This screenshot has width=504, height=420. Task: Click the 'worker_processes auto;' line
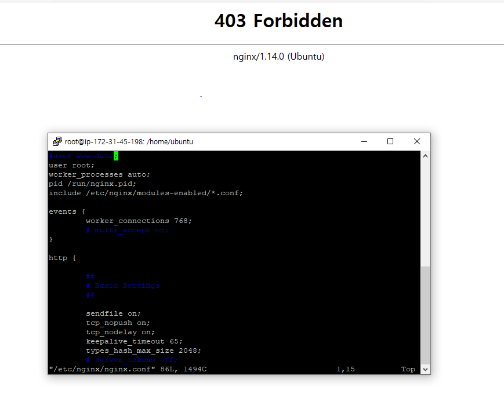(x=99, y=175)
